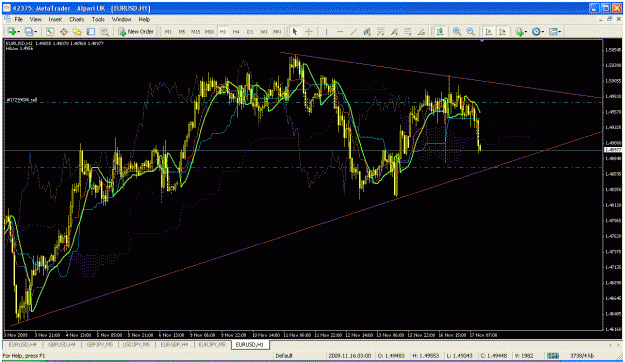625x362 pixels.
Task: Toggle the Data Window icon
Action: point(63,31)
